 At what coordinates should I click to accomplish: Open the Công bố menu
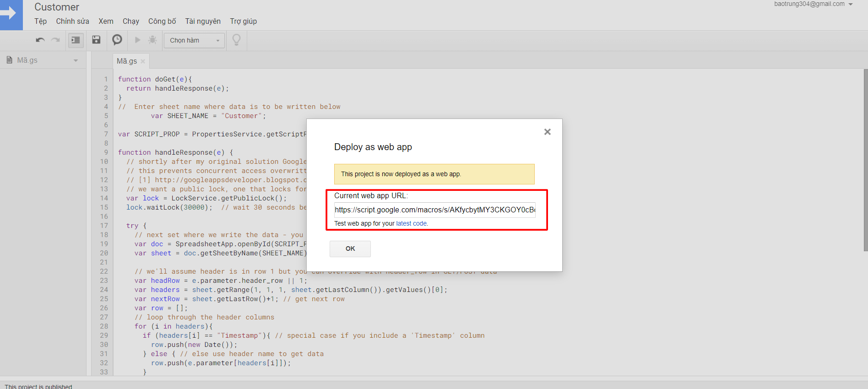pos(162,21)
